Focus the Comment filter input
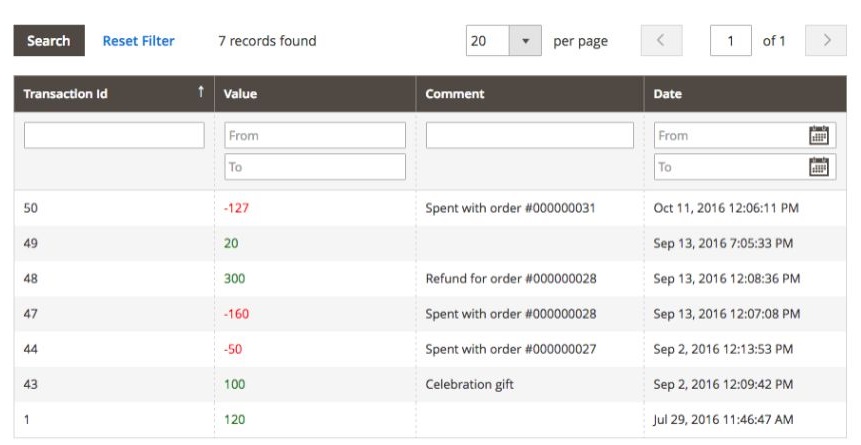Viewport: 861px width, 445px height. (529, 135)
